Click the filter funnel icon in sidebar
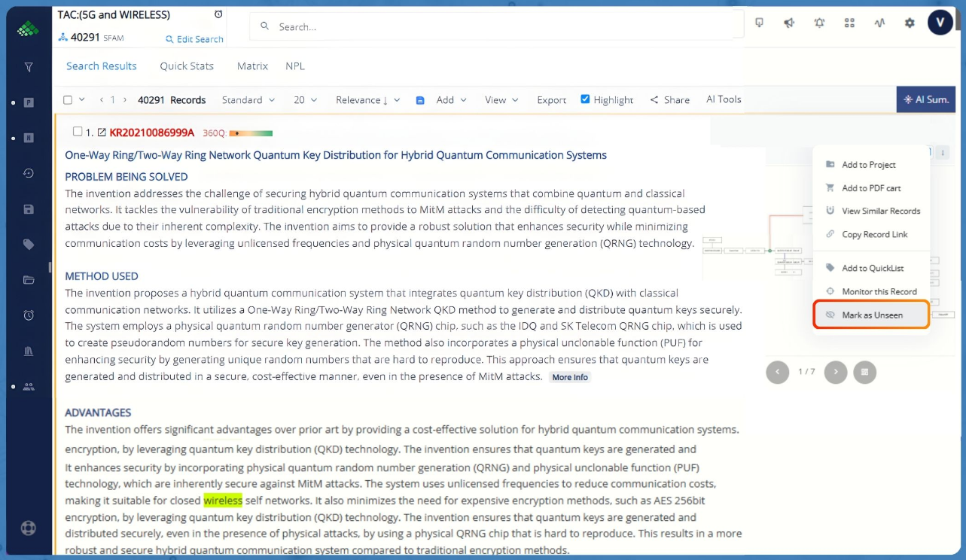The height and width of the screenshot is (560, 966). 29,67
